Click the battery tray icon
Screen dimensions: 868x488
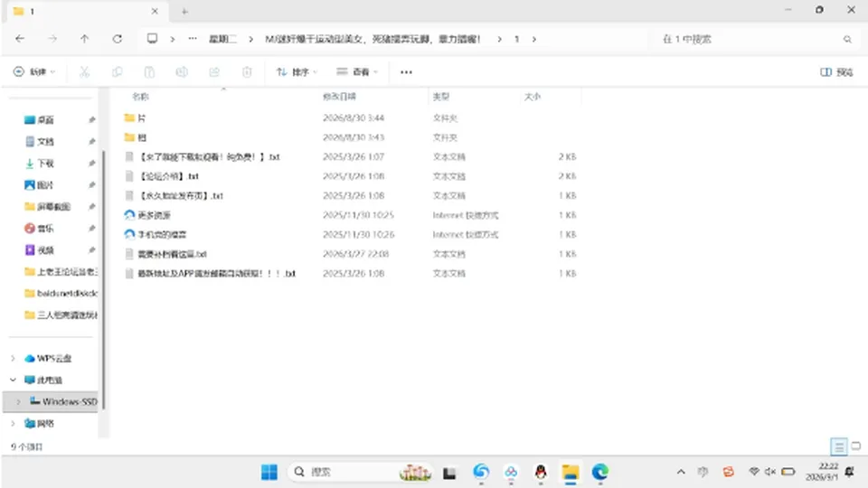(x=788, y=472)
